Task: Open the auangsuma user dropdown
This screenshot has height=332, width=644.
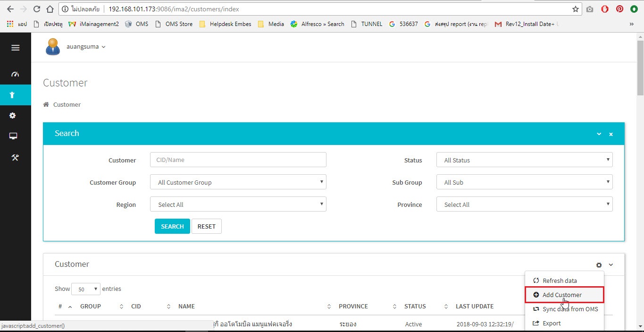Action: click(x=85, y=47)
